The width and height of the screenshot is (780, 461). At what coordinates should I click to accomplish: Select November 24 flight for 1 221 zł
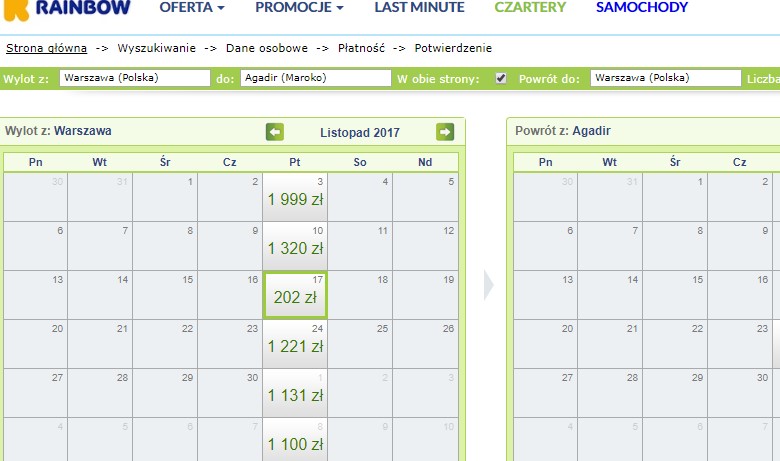[295, 345]
